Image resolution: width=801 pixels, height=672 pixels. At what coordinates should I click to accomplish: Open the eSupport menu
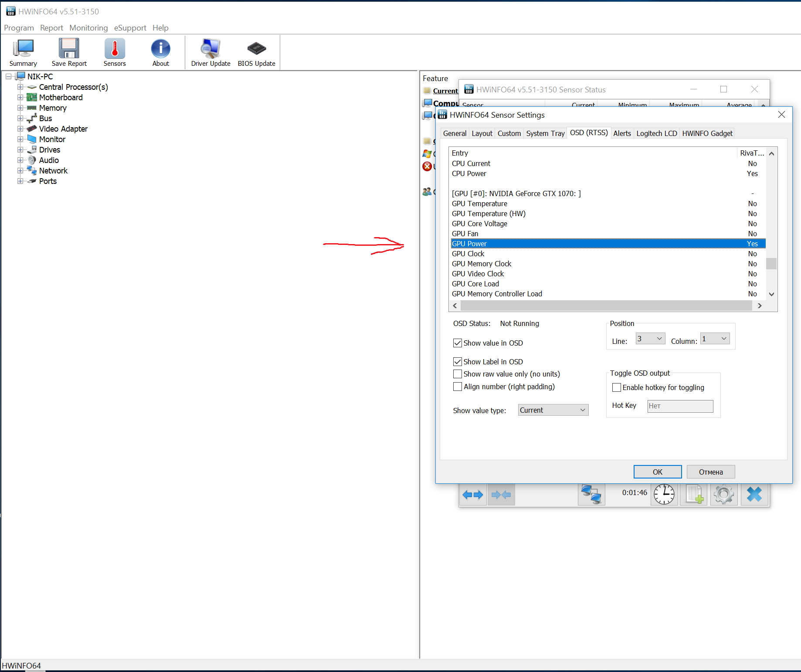point(130,28)
